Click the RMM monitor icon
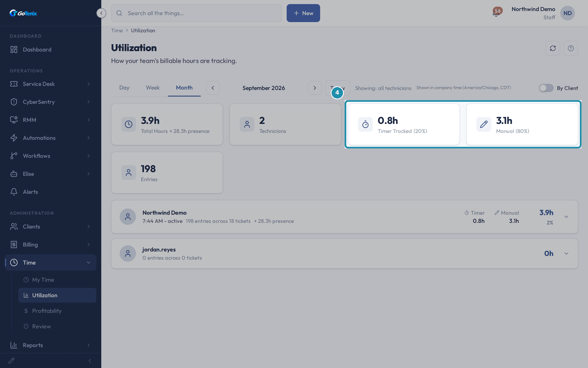588x368 pixels. pos(14,120)
